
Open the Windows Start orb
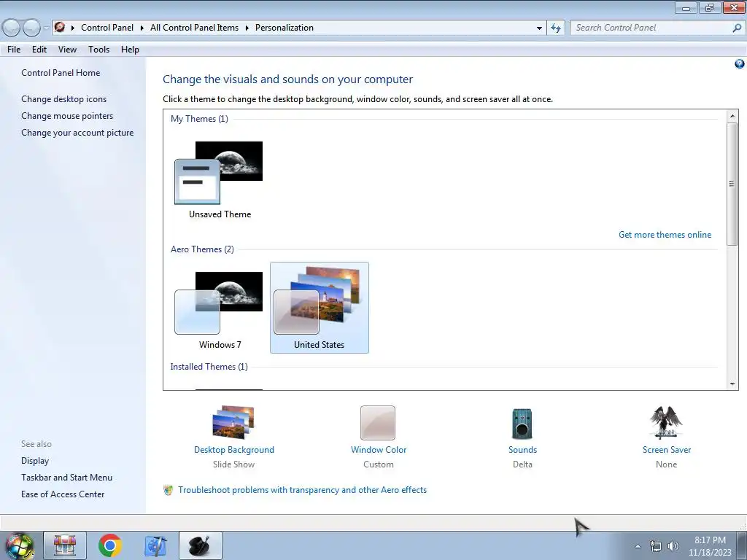(20, 545)
